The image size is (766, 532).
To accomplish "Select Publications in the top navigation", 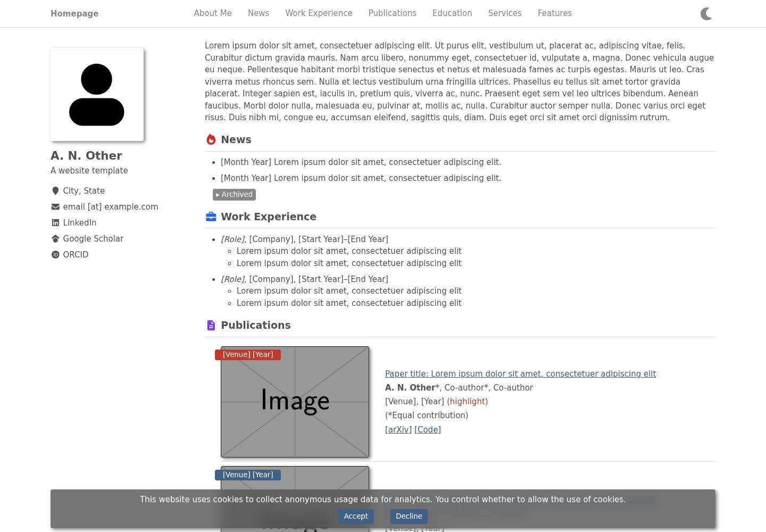I will click(393, 13).
